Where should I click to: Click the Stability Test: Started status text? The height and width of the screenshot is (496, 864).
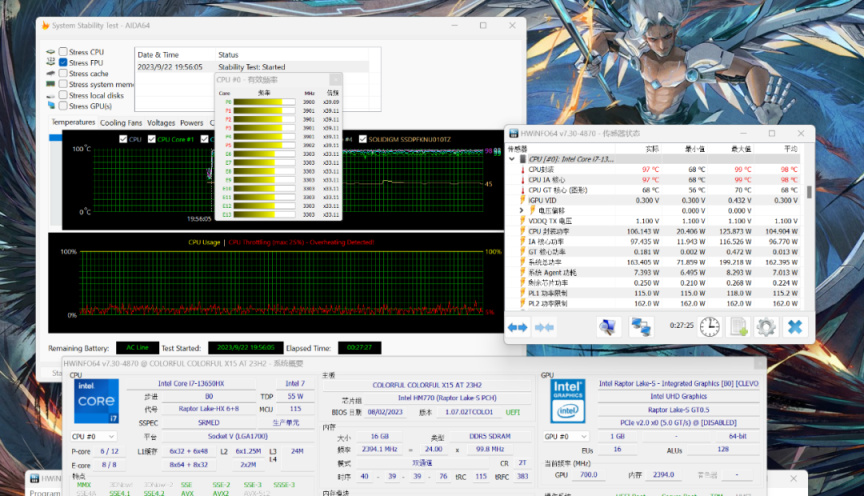point(252,67)
